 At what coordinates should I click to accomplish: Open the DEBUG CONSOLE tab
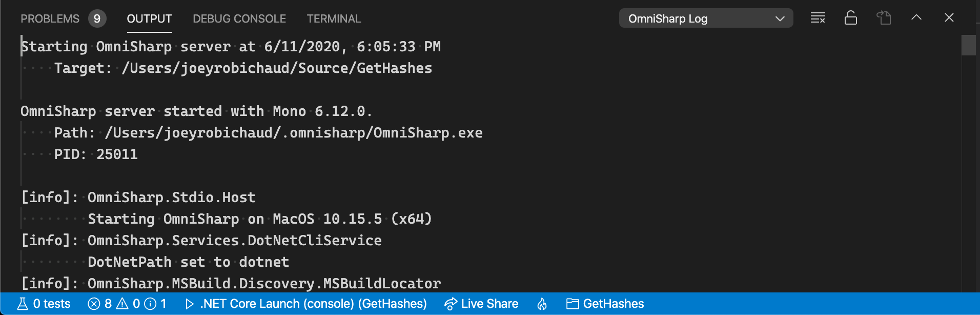pyautogui.click(x=239, y=18)
